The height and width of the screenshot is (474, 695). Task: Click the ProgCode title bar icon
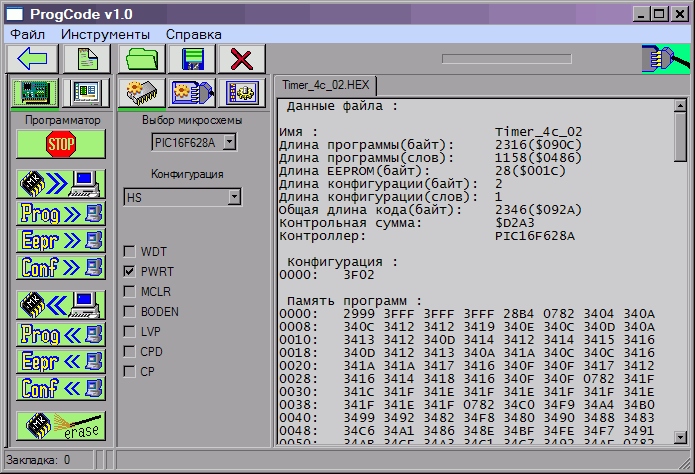(x=14, y=14)
